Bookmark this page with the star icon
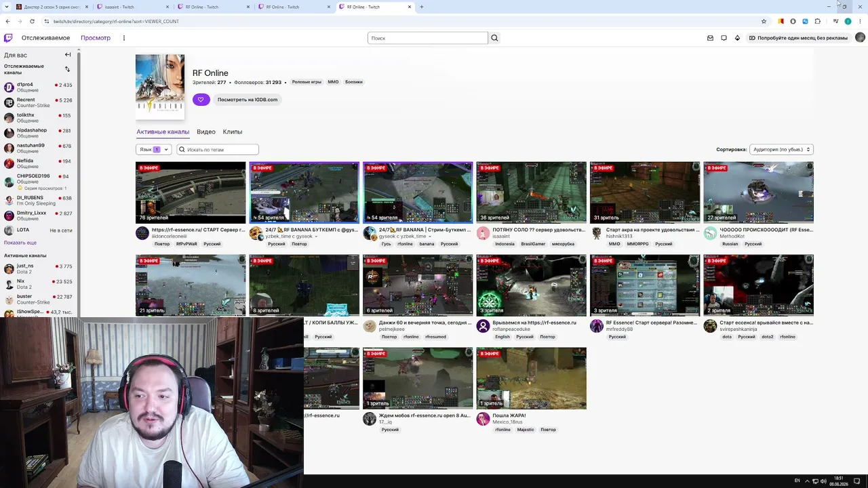868x488 pixels. [764, 21]
